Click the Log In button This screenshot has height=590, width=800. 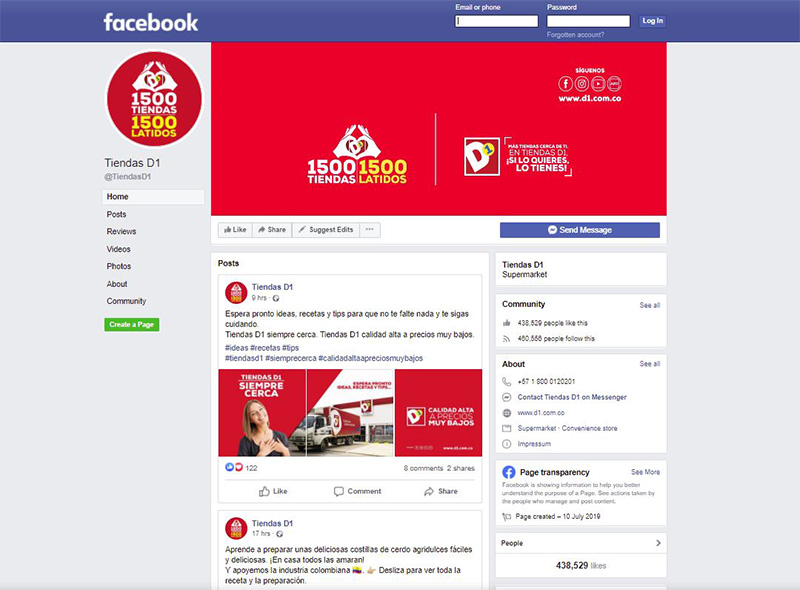tap(653, 21)
